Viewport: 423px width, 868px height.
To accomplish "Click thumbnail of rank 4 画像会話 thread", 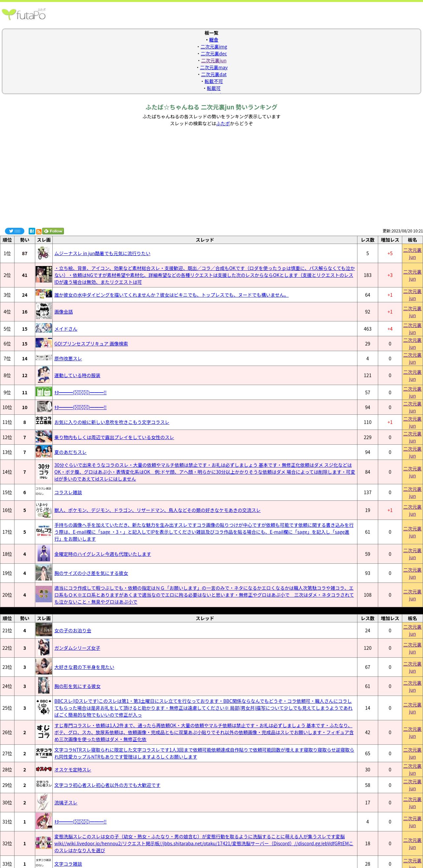I will point(44,312).
